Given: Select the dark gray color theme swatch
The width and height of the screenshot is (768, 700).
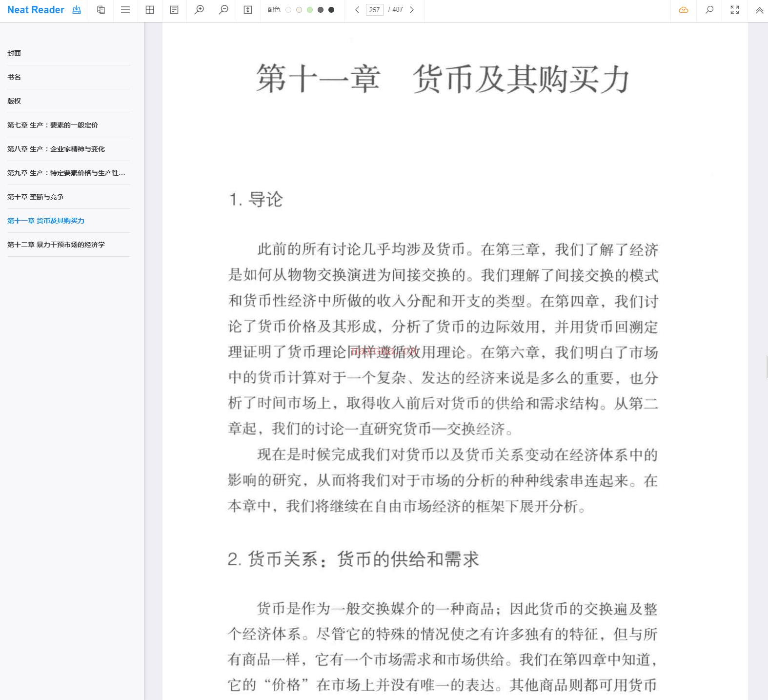Looking at the screenshot, I should coord(321,10).
